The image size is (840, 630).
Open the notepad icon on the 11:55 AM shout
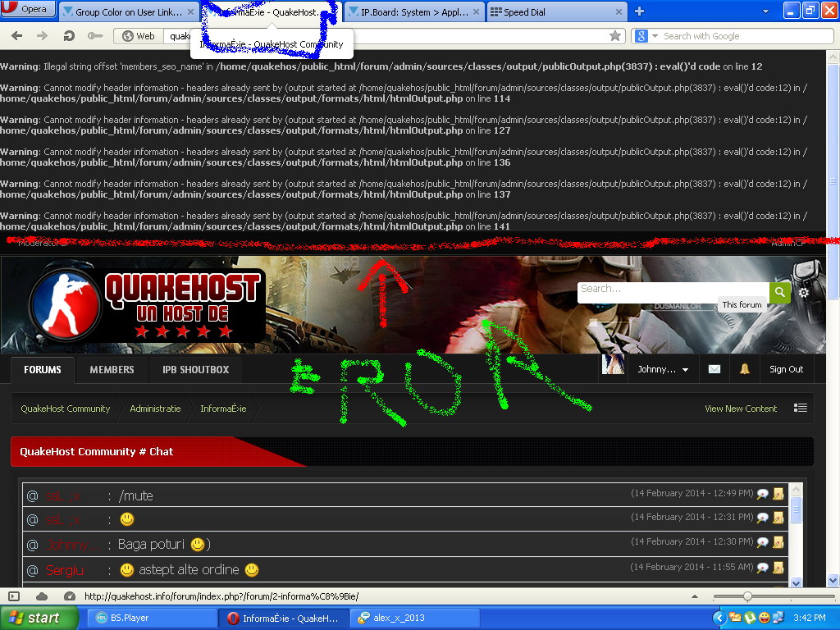click(x=778, y=568)
